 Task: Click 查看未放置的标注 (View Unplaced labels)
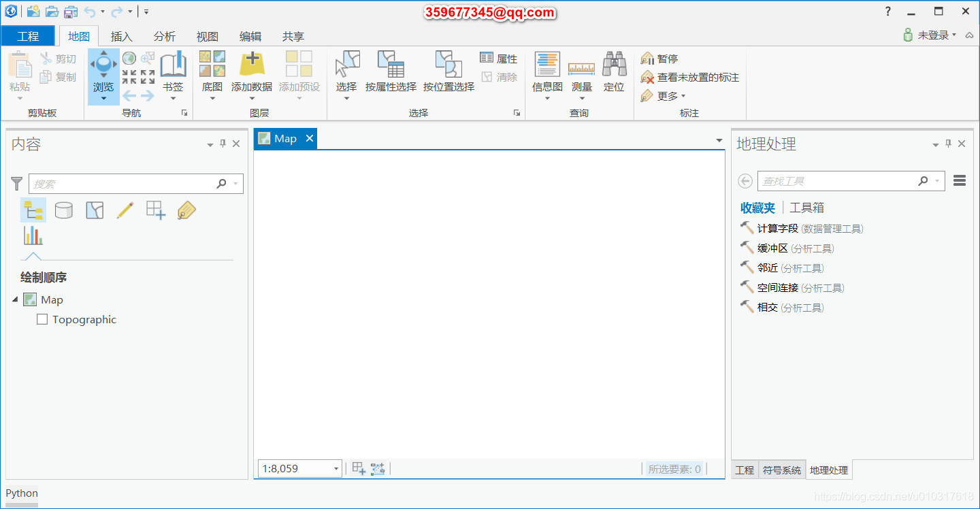690,78
